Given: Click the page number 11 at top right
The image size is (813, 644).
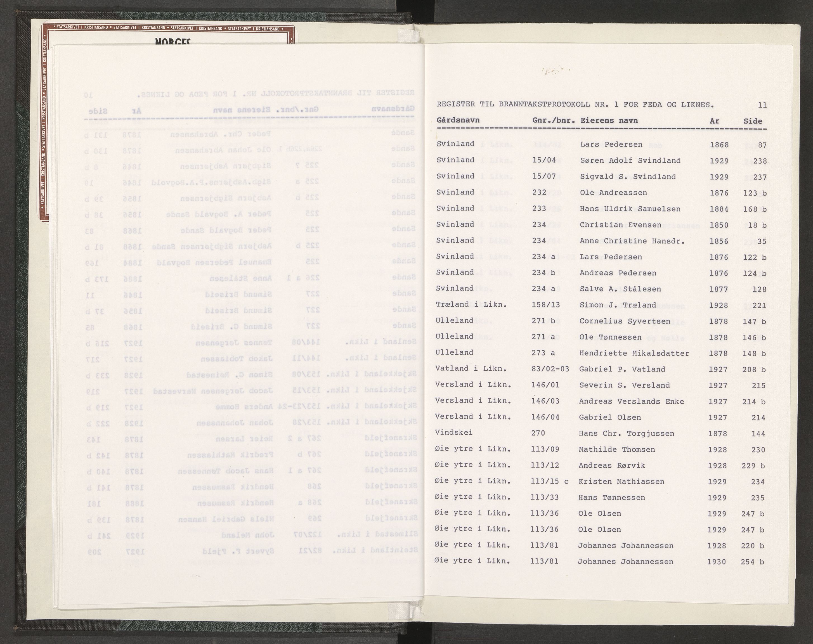Looking at the screenshot, I should coord(762,105).
